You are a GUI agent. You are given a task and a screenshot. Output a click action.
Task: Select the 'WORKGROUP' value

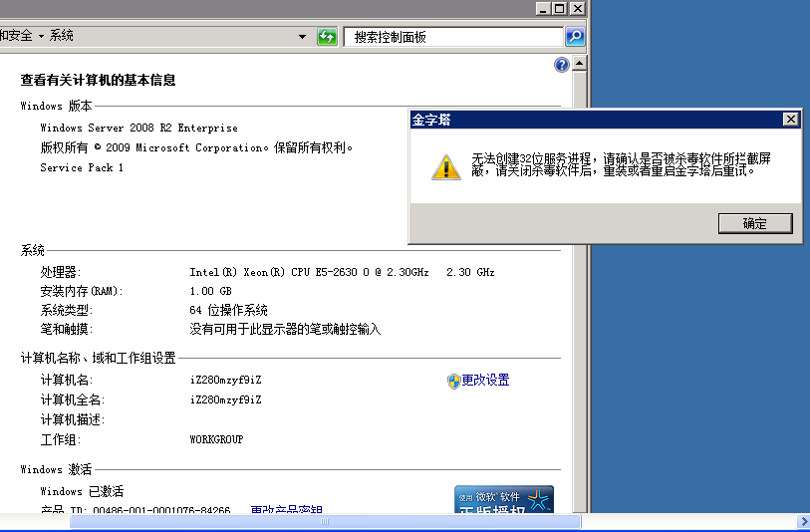click(216, 439)
